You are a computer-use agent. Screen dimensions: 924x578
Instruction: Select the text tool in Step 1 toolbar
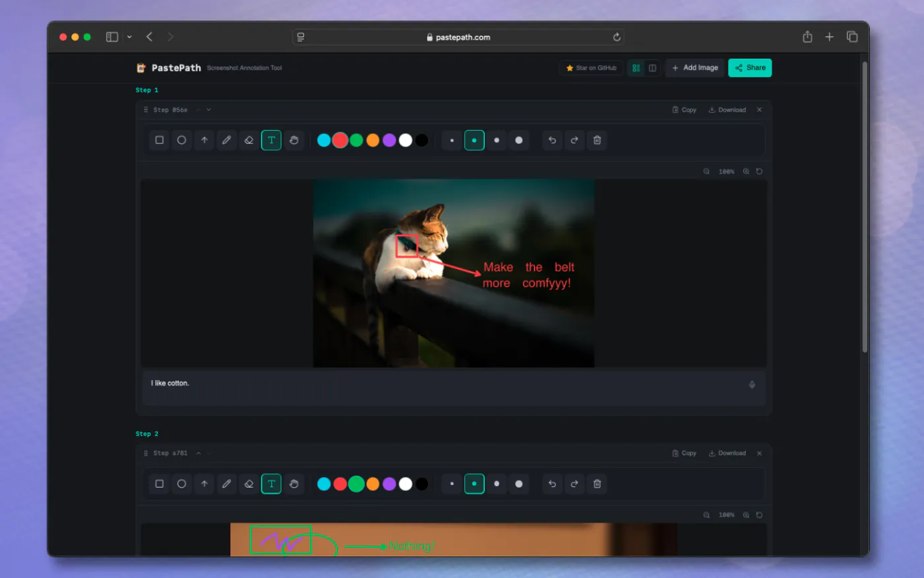pyautogui.click(x=271, y=140)
